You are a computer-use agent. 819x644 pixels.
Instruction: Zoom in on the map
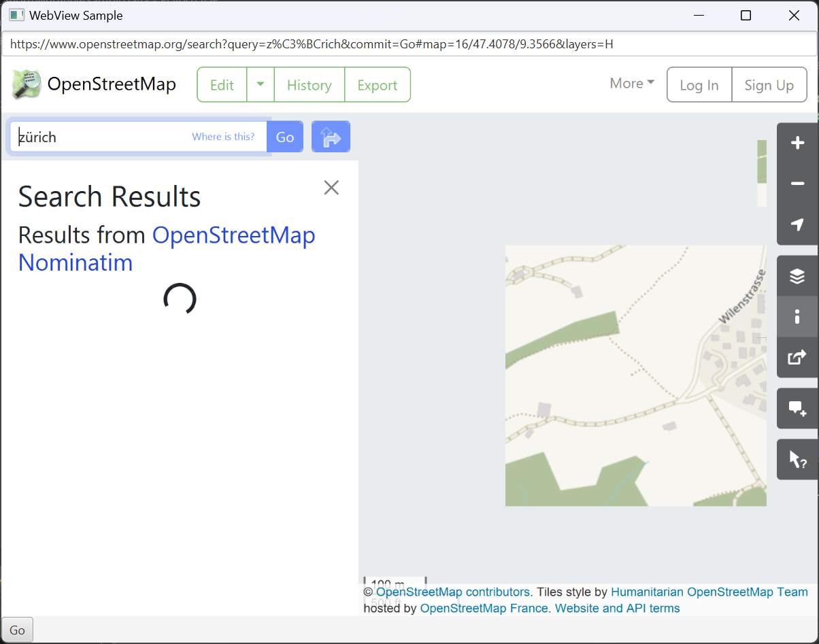click(797, 143)
